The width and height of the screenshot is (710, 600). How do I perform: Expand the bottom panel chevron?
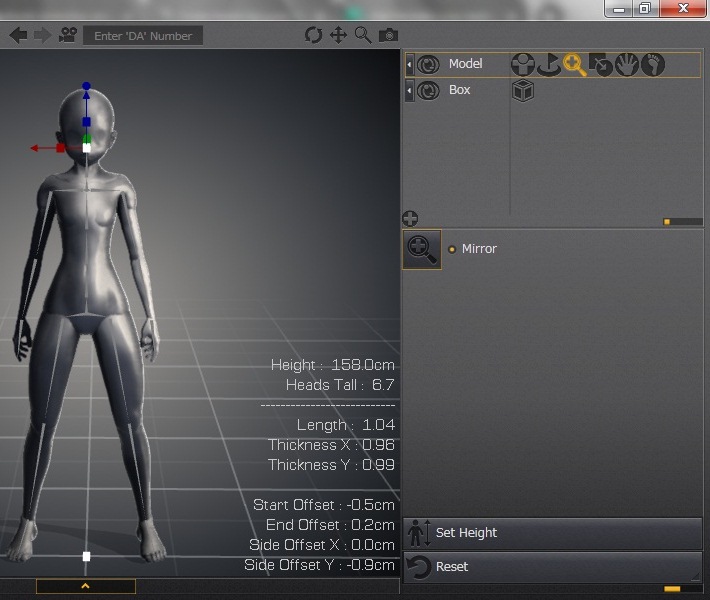pyautogui.click(x=85, y=586)
